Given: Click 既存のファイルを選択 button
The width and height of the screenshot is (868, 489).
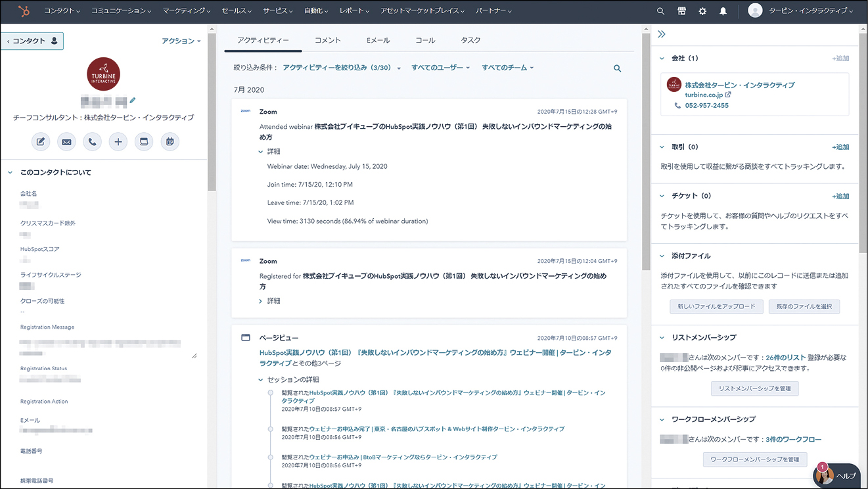Looking at the screenshot, I should point(804,306).
